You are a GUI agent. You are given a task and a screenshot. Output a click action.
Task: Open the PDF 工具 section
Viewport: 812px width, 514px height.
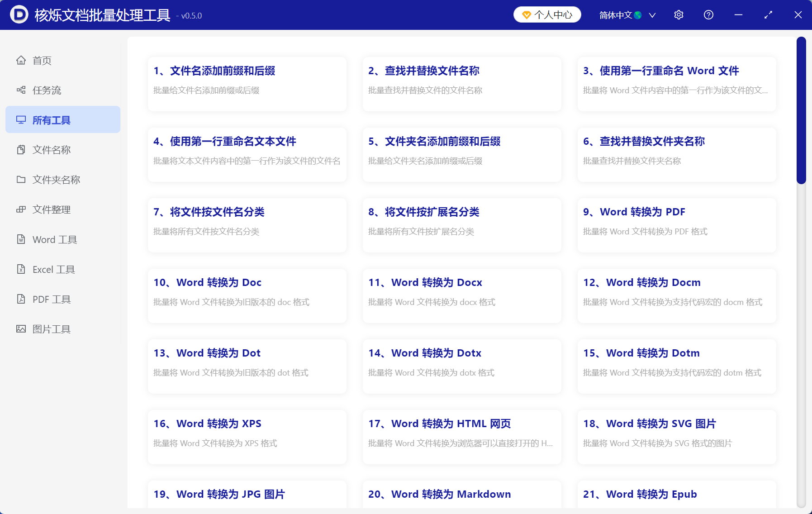coord(51,299)
